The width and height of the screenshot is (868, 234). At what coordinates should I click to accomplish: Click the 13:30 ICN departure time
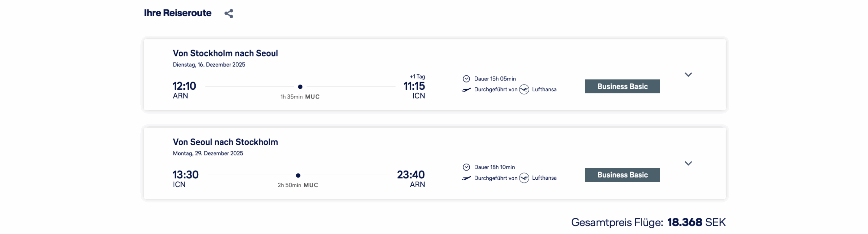(185, 175)
